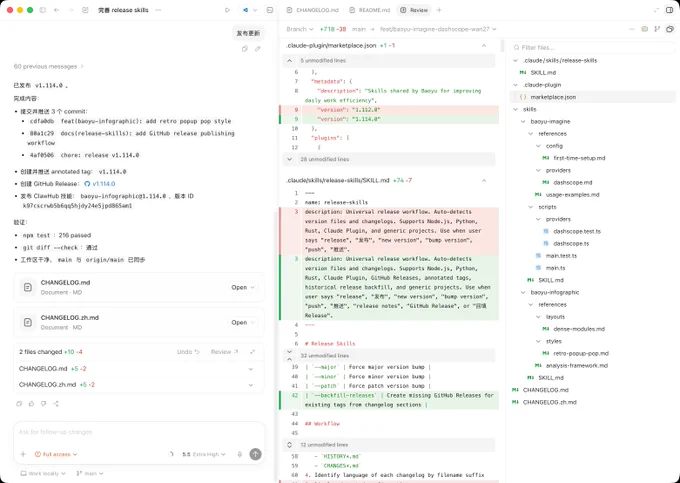Go back with the left arrow

[x=56, y=10]
